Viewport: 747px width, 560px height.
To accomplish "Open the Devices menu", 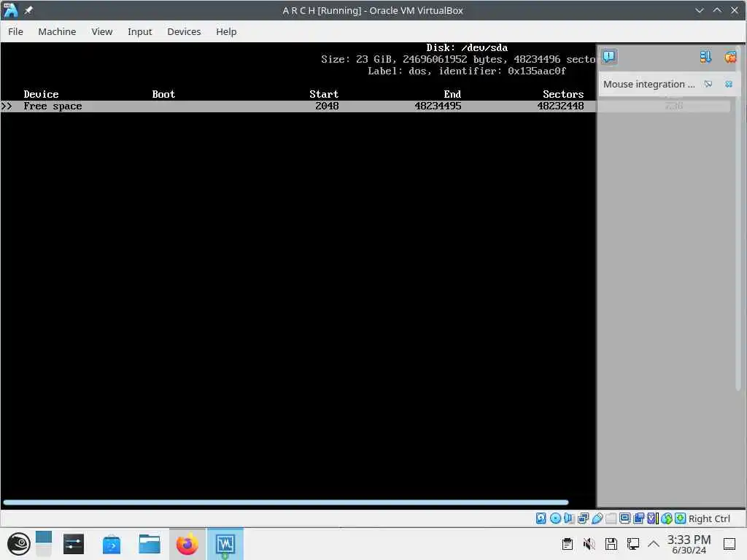I will [x=184, y=31].
